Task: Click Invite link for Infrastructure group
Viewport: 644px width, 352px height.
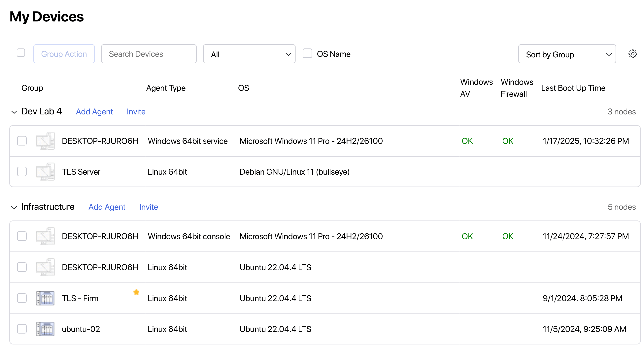Action: coord(149,207)
